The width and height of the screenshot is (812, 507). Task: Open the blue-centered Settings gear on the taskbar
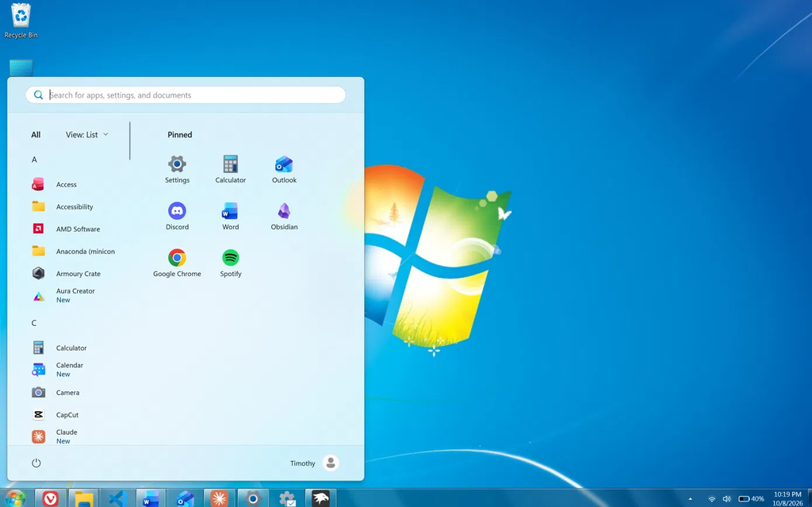coord(253,499)
